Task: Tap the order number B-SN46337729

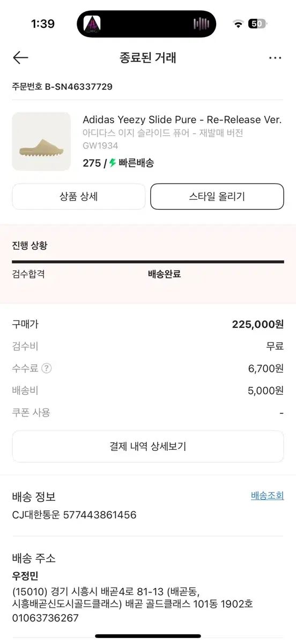Action: tap(78, 86)
